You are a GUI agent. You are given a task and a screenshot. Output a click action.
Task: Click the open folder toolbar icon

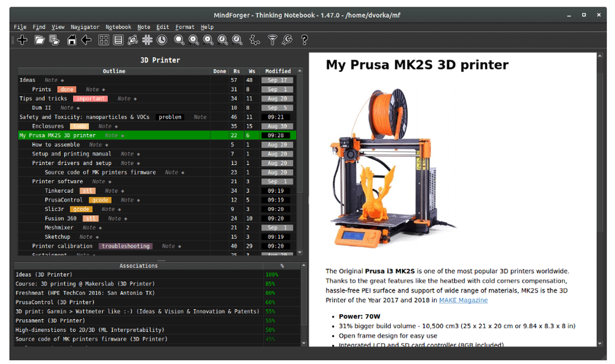coord(39,39)
